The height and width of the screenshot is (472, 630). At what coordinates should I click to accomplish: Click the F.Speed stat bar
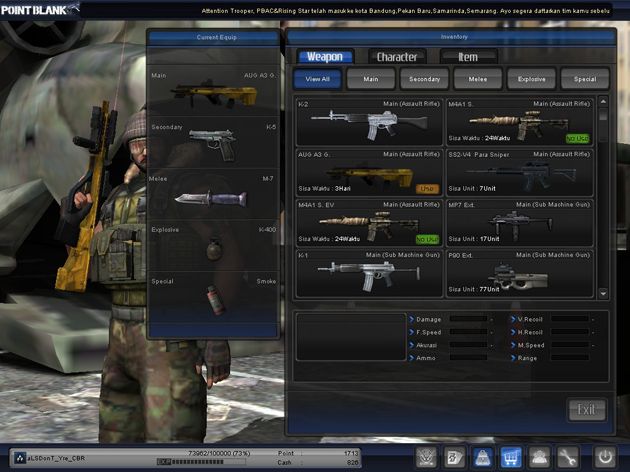(468, 332)
